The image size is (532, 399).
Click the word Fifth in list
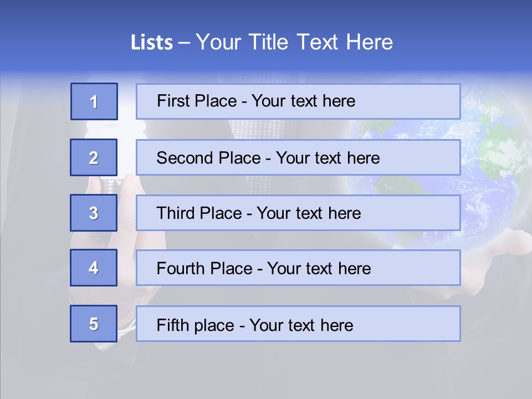172,325
